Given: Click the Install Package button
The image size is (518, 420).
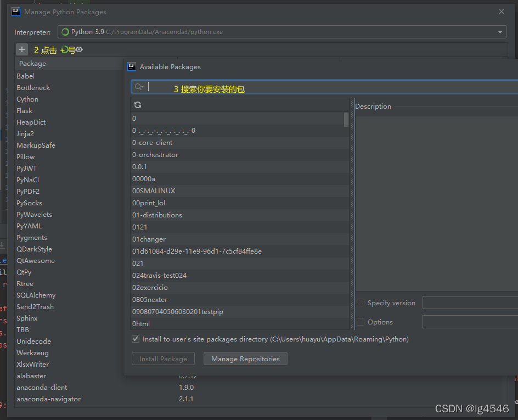Looking at the screenshot, I should [162, 359].
